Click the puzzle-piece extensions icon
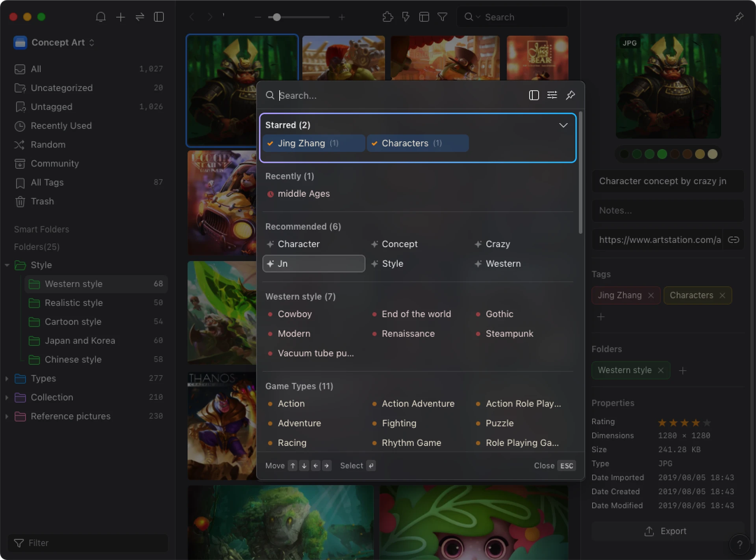 (387, 17)
